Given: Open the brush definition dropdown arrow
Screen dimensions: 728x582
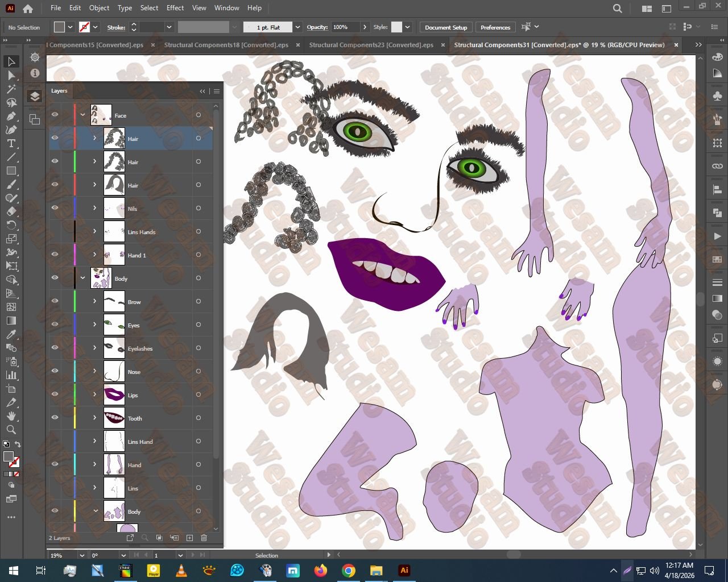Looking at the screenshot, I should [297, 27].
